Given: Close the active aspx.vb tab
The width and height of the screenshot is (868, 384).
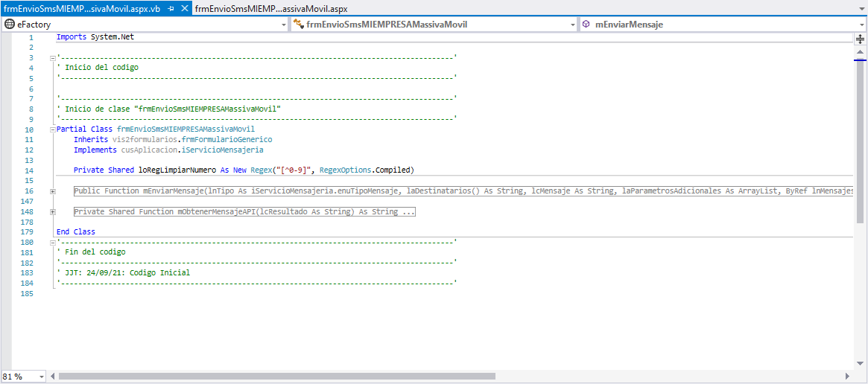Looking at the screenshot, I should [185, 9].
